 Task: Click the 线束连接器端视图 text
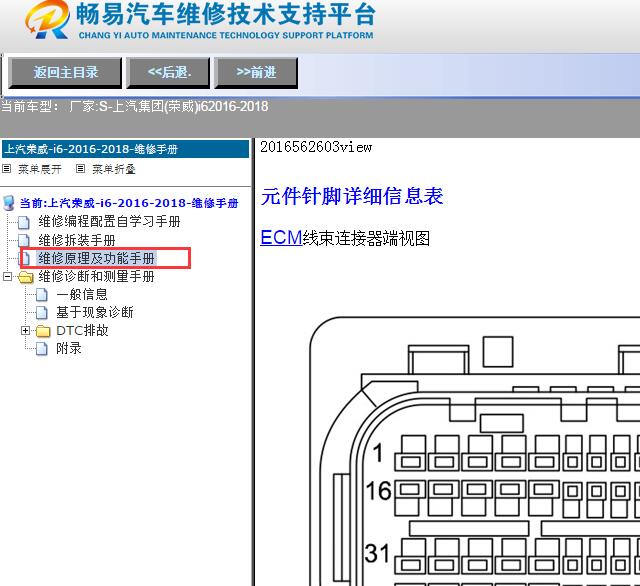(366, 238)
